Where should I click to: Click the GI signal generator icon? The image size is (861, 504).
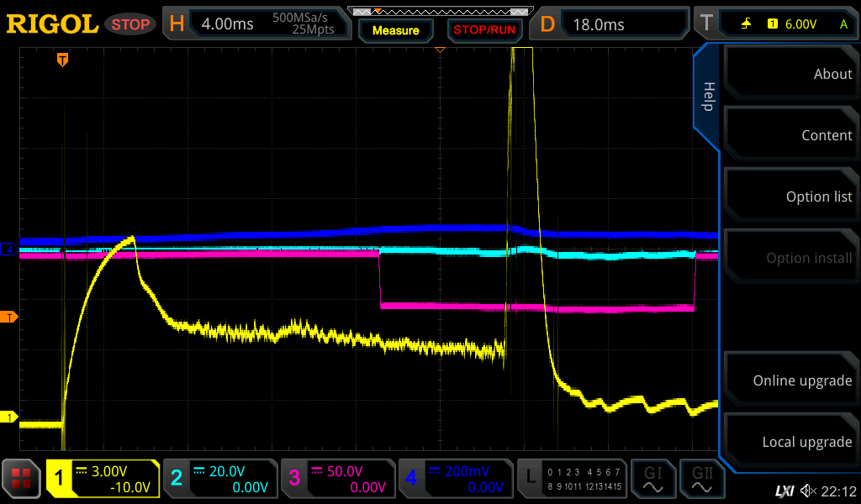pos(652,479)
